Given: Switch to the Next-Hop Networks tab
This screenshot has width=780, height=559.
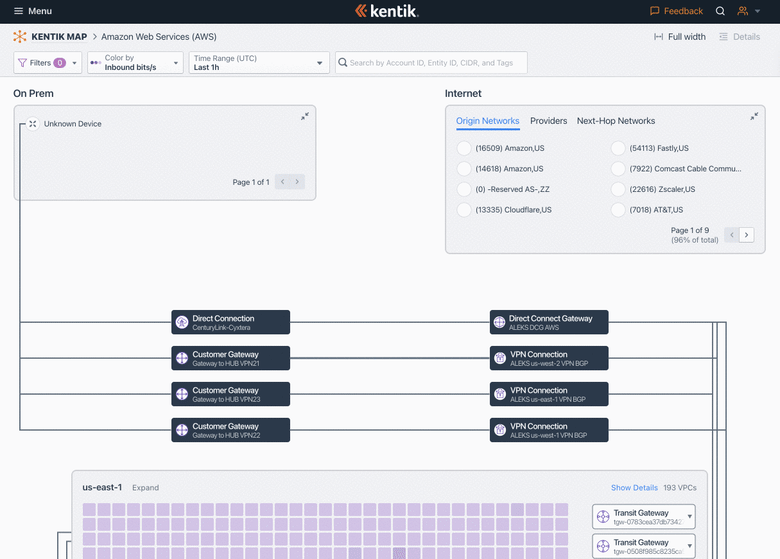Looking at the screenshot, I should 616,121.
